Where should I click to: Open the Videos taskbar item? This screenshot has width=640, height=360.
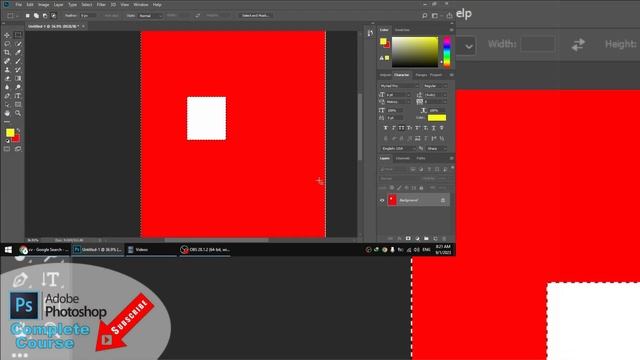[151, 249]
